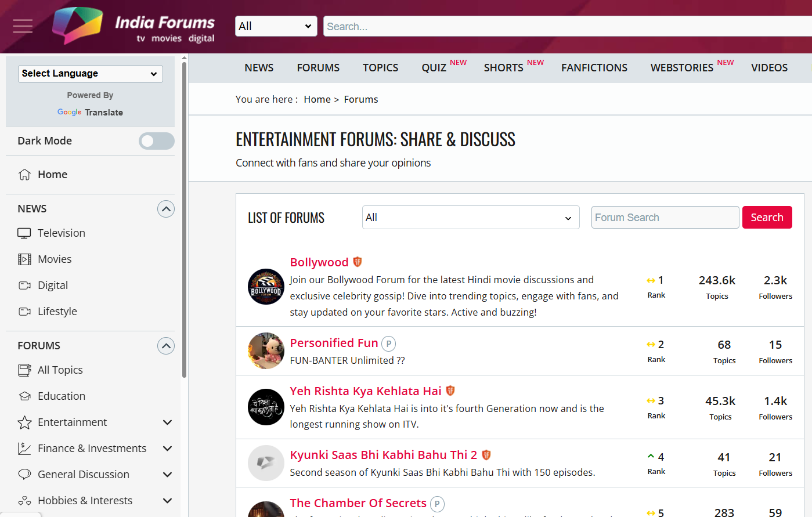
Task: Click the General Discussion speech bubble icon
Action: (24, 475)
